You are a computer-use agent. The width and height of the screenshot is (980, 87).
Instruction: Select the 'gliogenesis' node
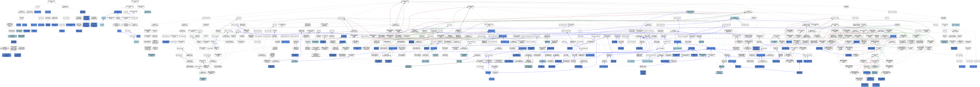(564, 42)
